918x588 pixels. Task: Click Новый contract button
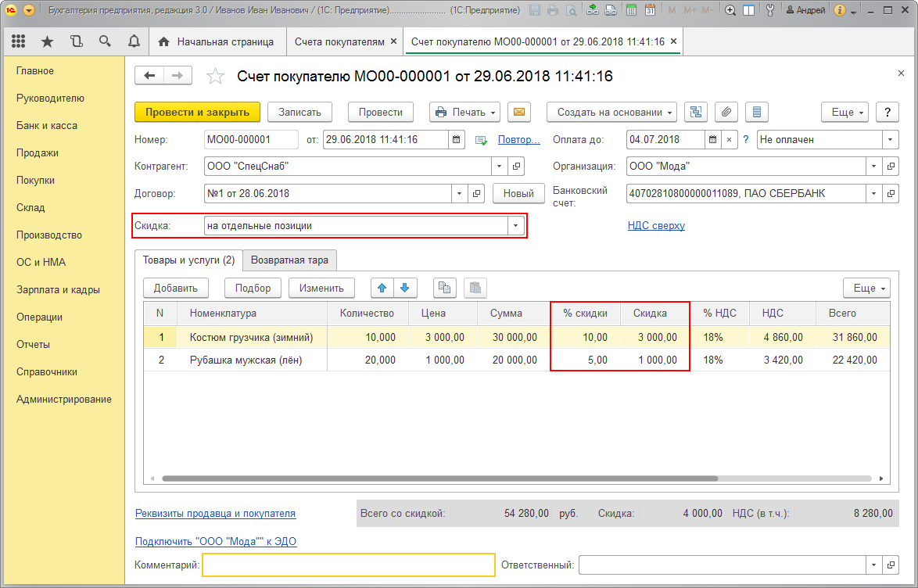pyautogui.click(x=518, y=193)
